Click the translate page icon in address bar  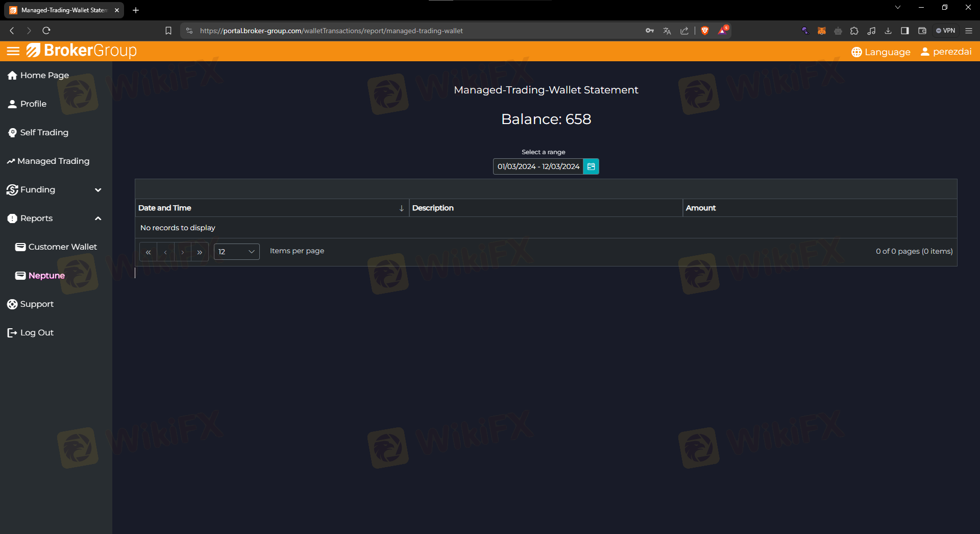pyautogui.click(x=667, y=31)
